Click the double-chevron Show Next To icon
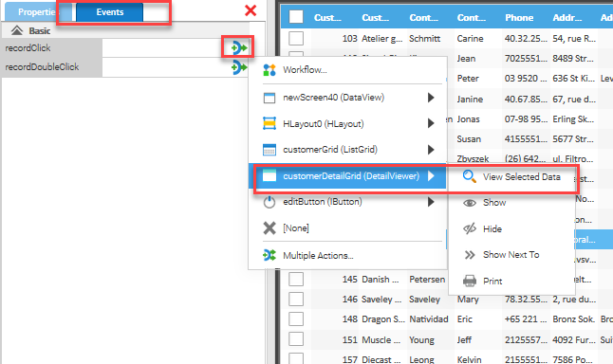The width and height of the screenshot is (613, 364). click(x=470, y=255)
